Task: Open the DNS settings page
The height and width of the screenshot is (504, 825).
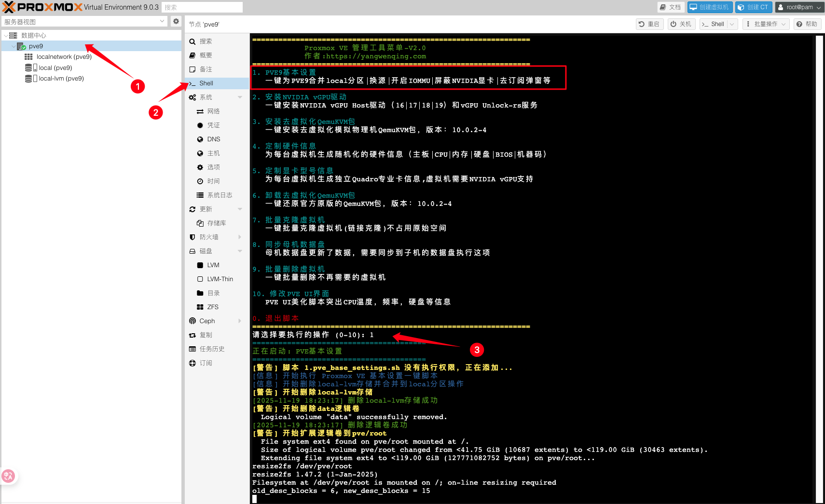Action: pos(213,139)
